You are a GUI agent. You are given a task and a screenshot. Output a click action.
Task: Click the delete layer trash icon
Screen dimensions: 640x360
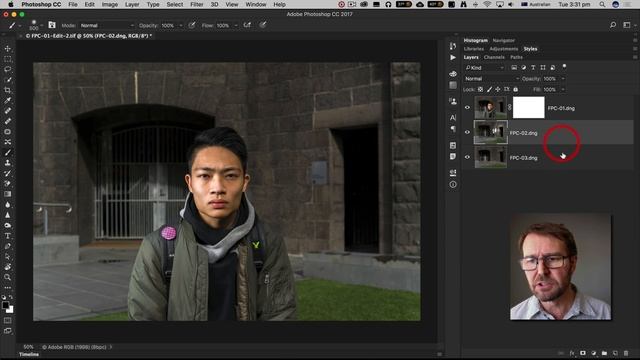tap(626, 353)
